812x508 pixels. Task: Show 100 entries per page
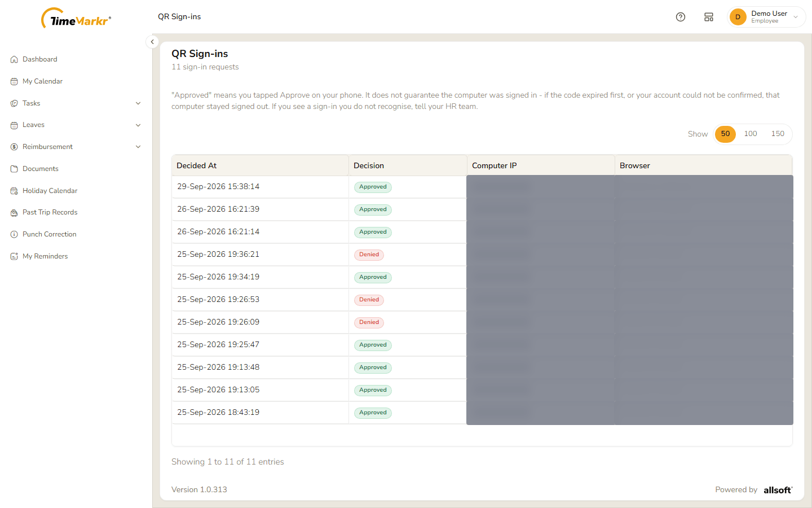[751, 134]
